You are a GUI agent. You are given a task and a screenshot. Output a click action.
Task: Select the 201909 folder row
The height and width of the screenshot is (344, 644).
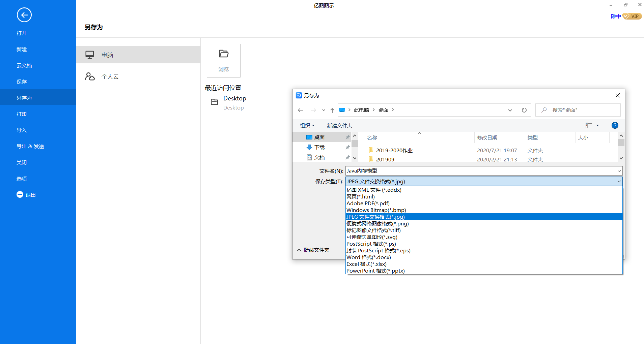[x=488, y=159]
